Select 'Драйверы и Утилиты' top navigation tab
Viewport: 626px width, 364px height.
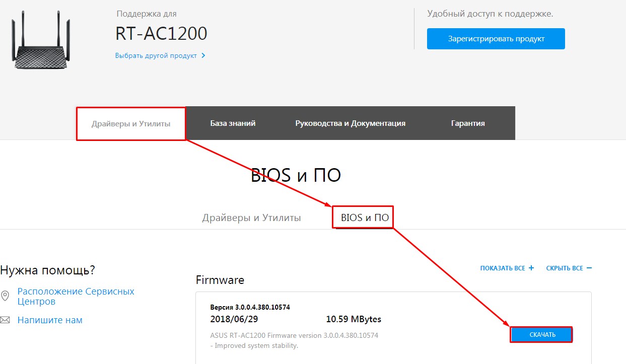pyautogui.click(x=131, y=123)
